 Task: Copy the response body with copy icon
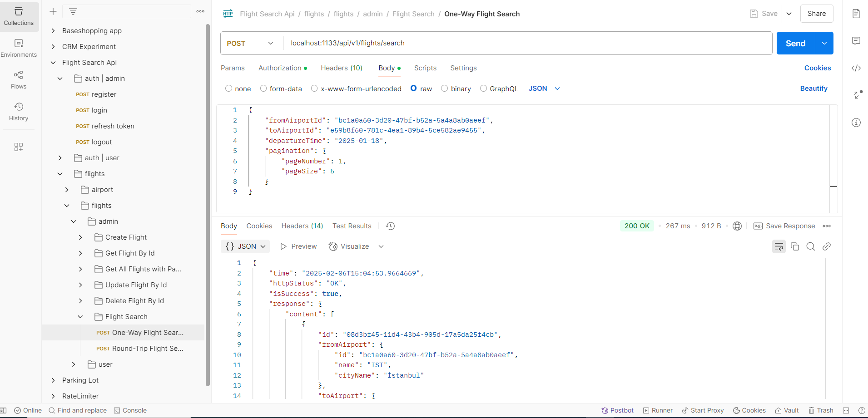click(x=795, y=246)
